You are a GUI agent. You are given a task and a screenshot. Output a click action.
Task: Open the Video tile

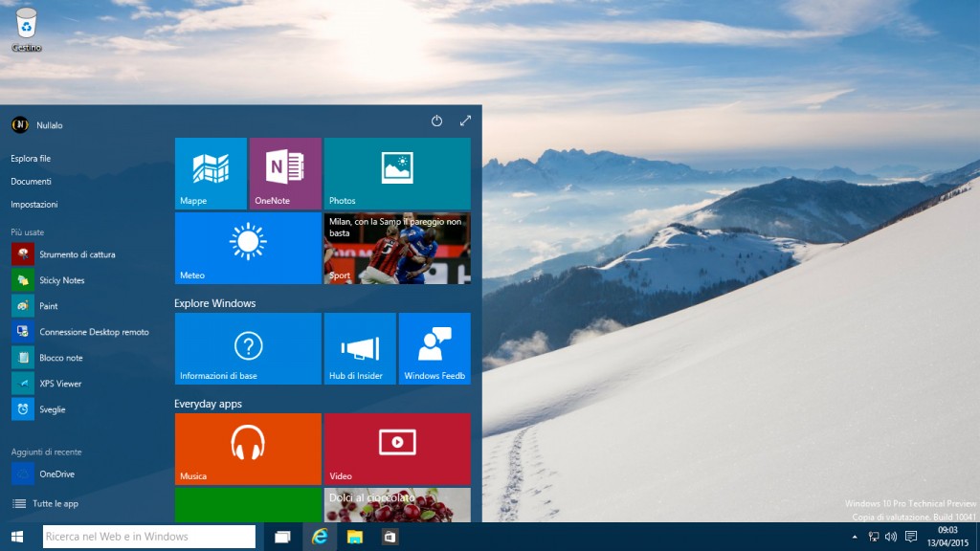pyautogui.click(x=397, y=450)
